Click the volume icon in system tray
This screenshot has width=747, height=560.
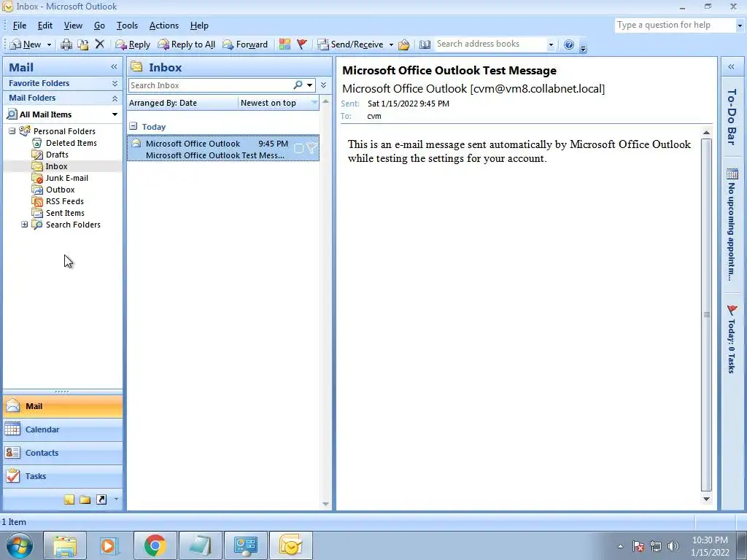(673, 546)
